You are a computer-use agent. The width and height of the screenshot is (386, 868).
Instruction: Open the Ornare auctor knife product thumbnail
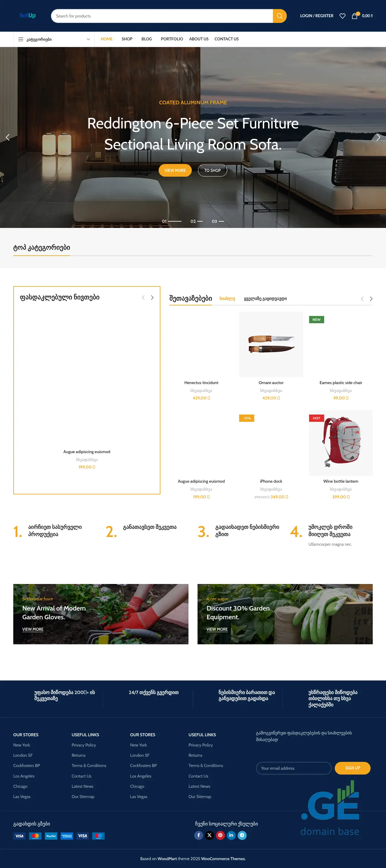[x=271, y=344]
